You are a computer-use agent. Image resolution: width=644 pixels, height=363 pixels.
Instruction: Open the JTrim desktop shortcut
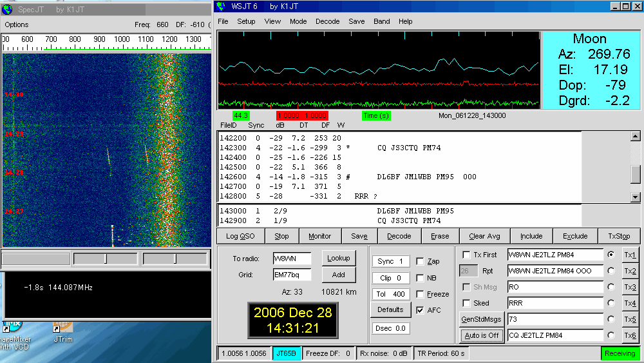pos(62,327)
